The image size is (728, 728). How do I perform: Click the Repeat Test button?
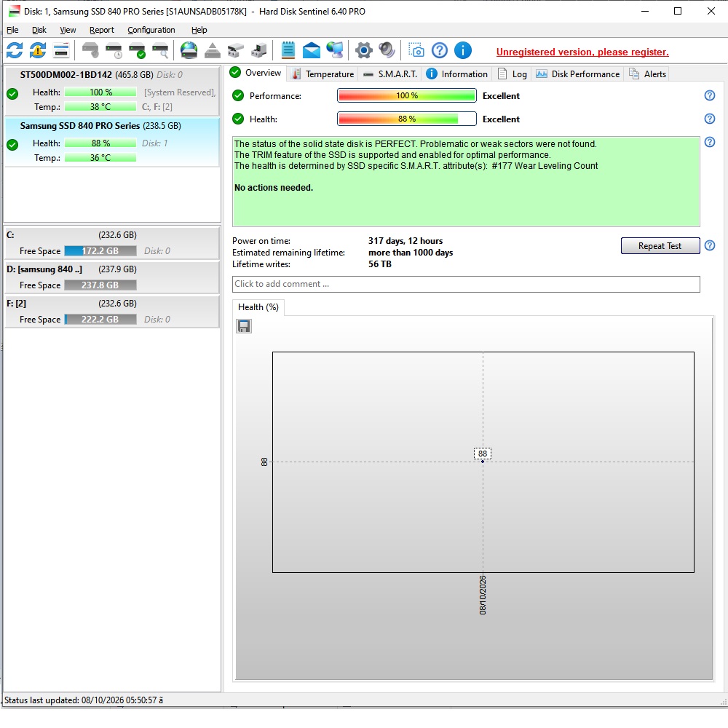click(x=660, y=245)
